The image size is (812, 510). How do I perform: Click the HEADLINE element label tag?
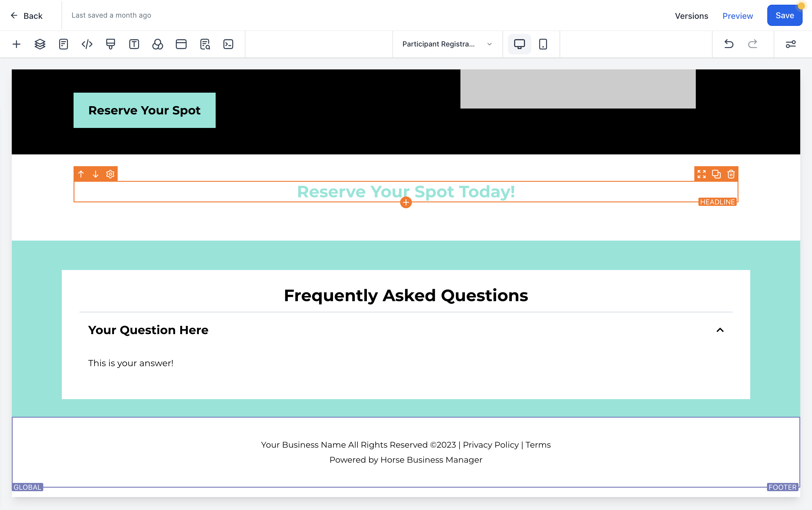coord(717,202)
